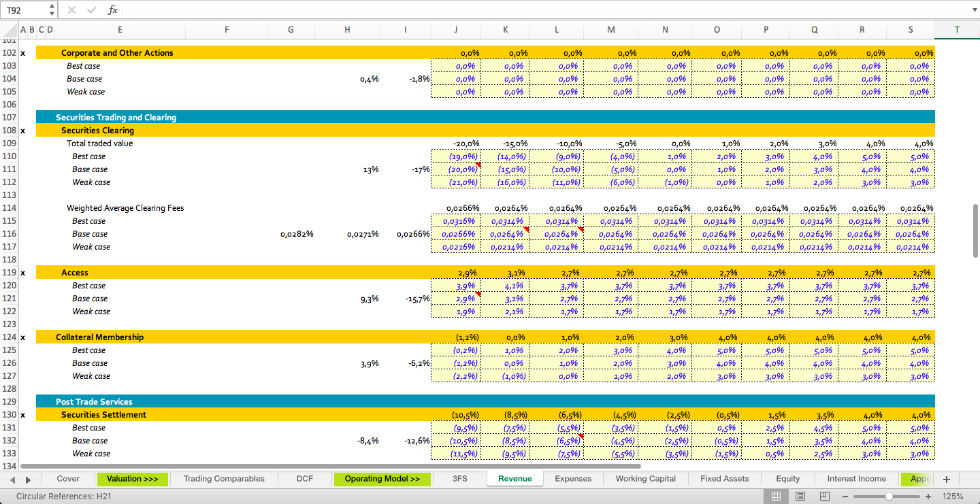This screenshot has height=504, width=980.
Task: Select column T header
Action: [x=957, y=29]
